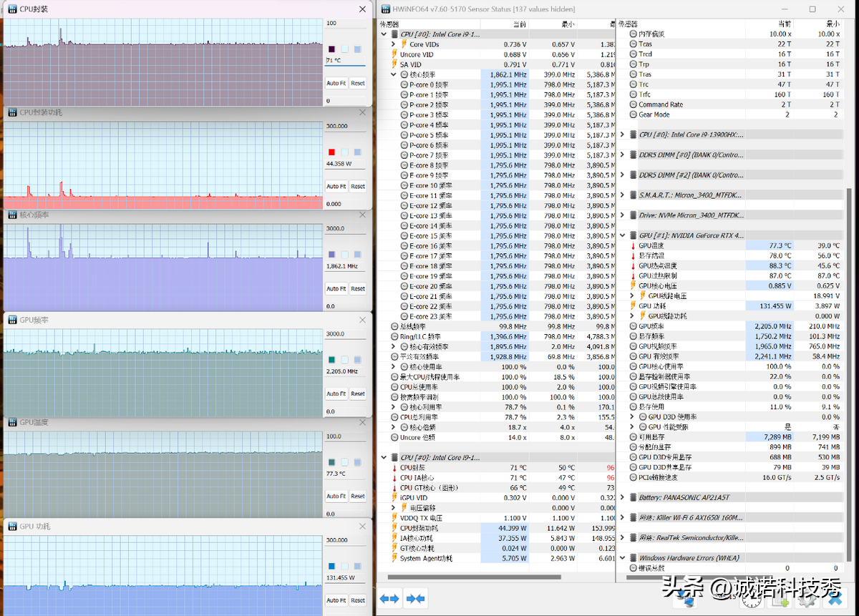Click the GPU 功耗 graph window title icon
Viewport: 859px width, 616px height.
coord(12,526)
